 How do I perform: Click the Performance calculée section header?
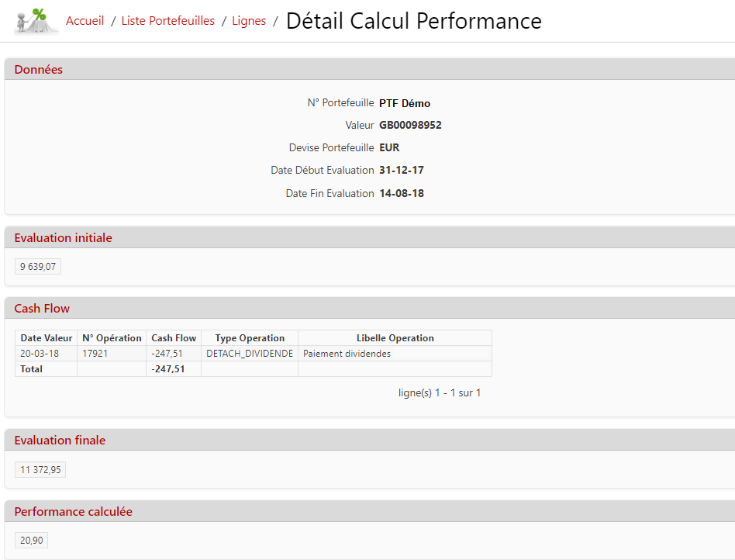click(73, 512)
